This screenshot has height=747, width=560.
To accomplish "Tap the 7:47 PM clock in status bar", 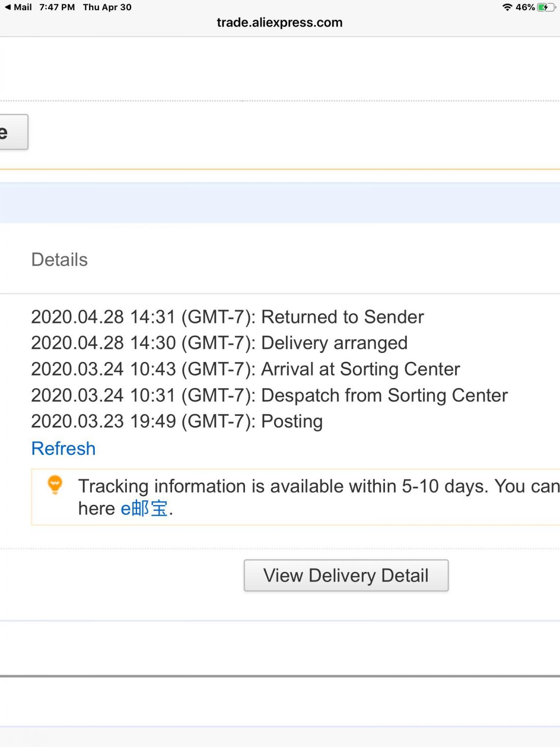I will 57,7.
